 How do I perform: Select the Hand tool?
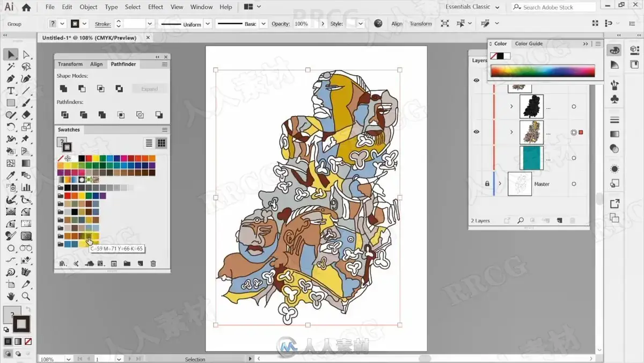click(11, 296)
